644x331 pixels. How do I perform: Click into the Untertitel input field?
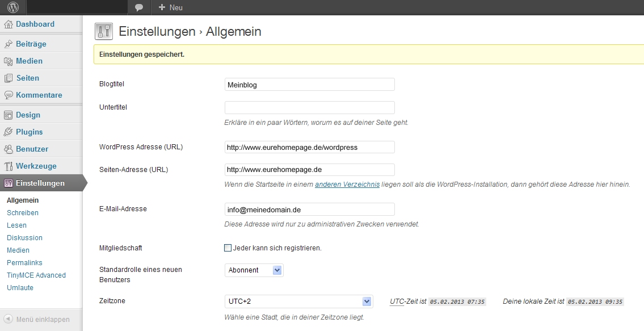(310, 108)
